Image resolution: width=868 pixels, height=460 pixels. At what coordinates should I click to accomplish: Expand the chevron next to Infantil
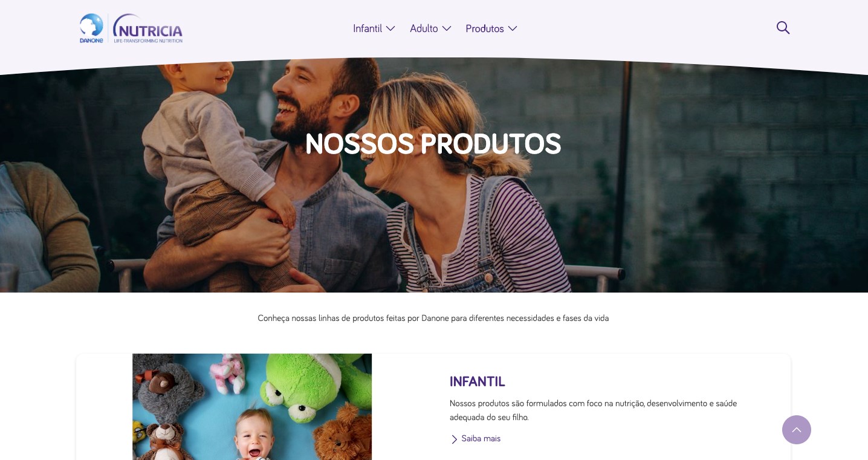390,28
